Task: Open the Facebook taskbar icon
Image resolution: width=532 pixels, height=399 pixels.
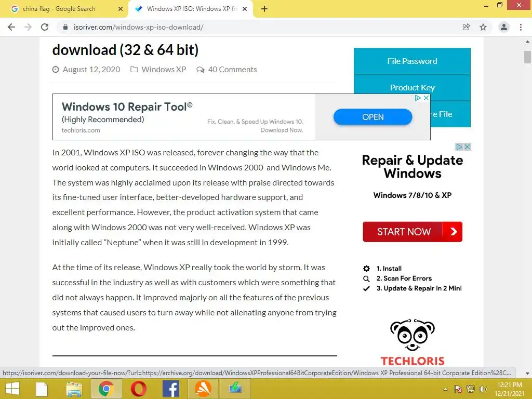Action: click(x=170, y=389)
